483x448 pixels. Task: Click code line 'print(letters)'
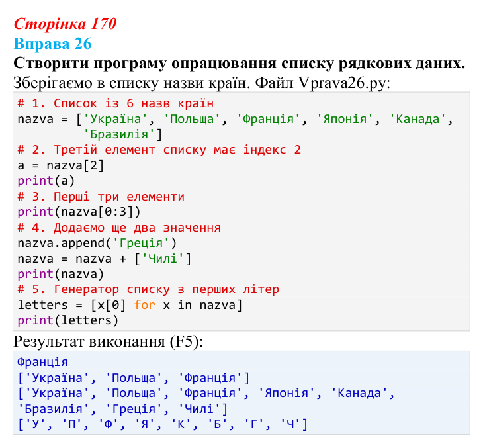[x=68, y=320]
